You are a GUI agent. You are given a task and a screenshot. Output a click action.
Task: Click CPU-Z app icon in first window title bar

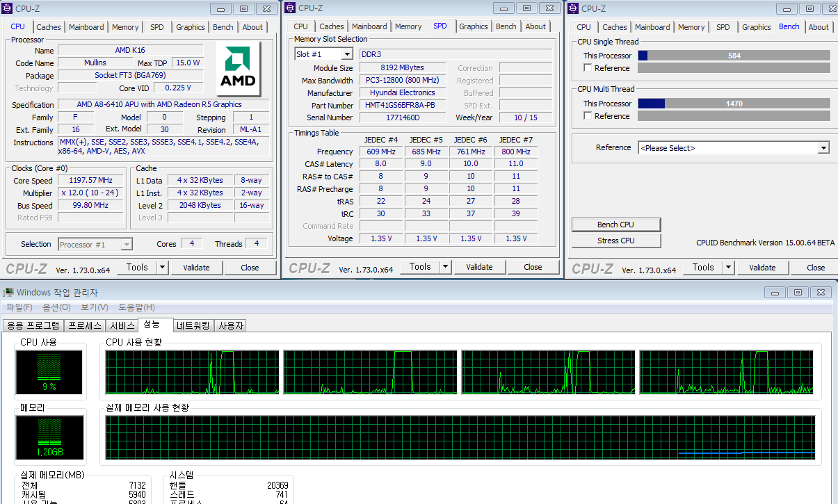(8, 8)
